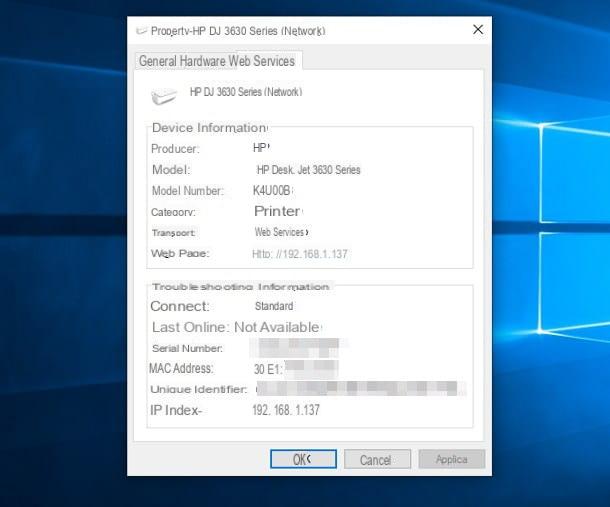Screen dimensions: 610x507
Task: Click the Model Number label
Action: [x=188, y=191]
